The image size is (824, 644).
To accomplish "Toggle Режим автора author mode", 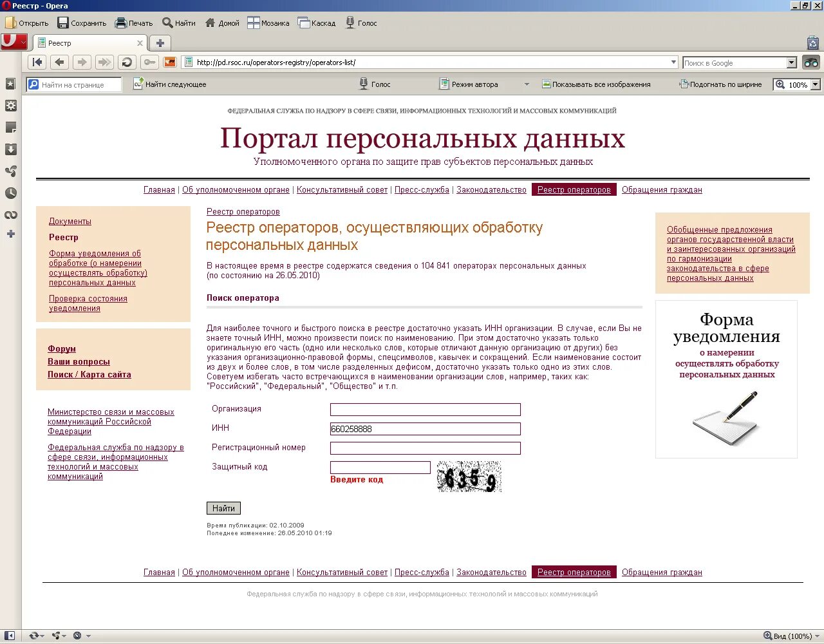I will coord(469,84).
